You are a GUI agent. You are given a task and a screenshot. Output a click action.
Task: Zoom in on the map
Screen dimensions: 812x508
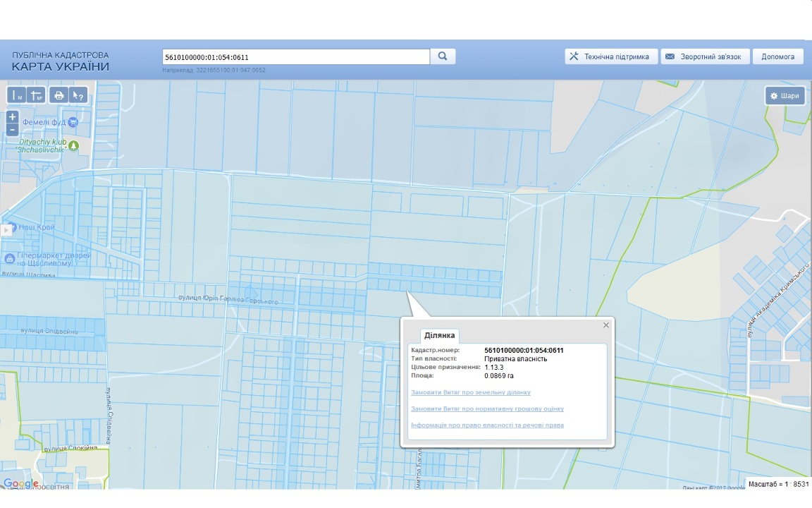pyautogui.click(x=13, y=116)
